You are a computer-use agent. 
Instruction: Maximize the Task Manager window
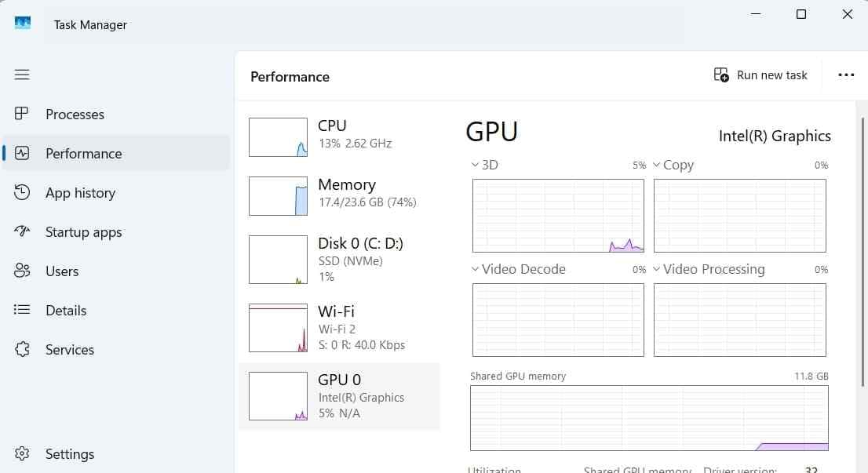(801, 14)
